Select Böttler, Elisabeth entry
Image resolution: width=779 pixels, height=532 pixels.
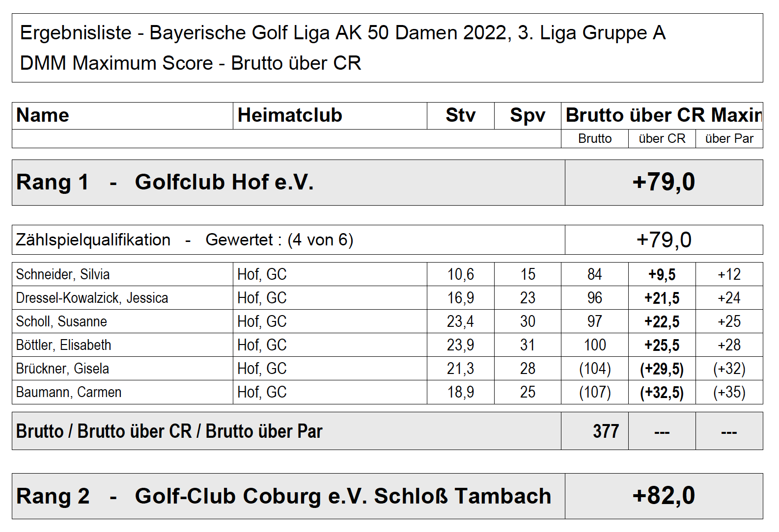[x=388, y=345]
